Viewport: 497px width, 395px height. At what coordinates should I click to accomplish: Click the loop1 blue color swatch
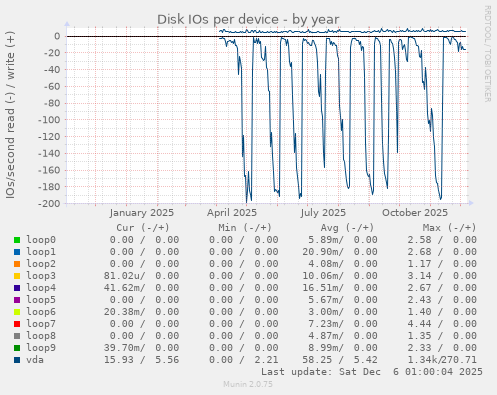(17, 252)
